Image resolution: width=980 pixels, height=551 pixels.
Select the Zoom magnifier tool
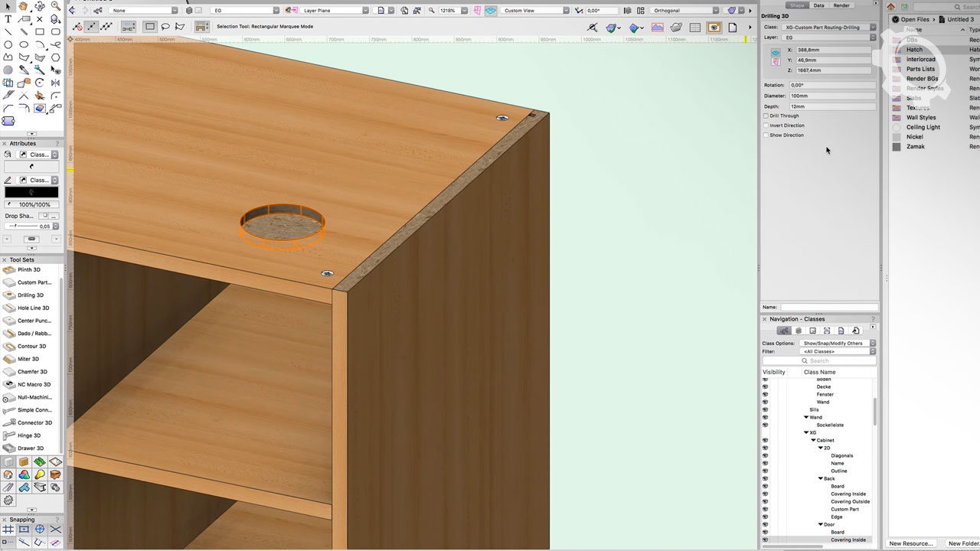[x=55, y=6]
